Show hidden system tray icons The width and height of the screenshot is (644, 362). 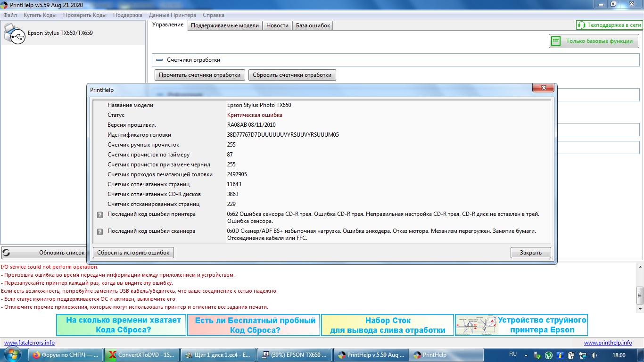(526, 355)
